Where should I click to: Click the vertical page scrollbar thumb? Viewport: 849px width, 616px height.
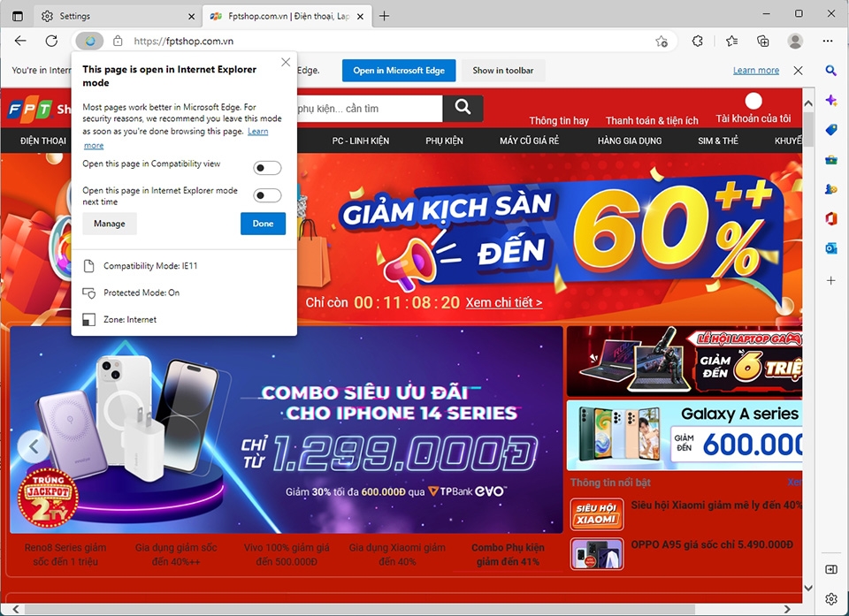808,130
